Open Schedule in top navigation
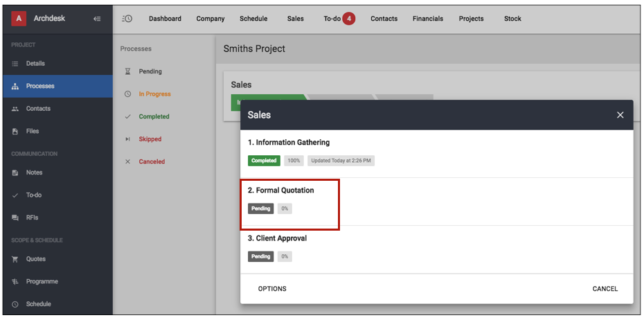Screen dimensions: 644x320 tap(253, 19)
